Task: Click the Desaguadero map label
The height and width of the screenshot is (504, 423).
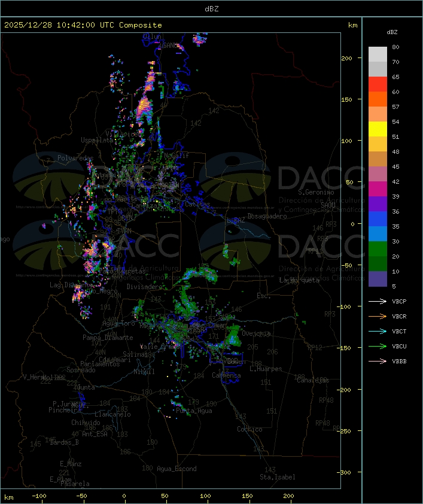Action: (267, 216)
